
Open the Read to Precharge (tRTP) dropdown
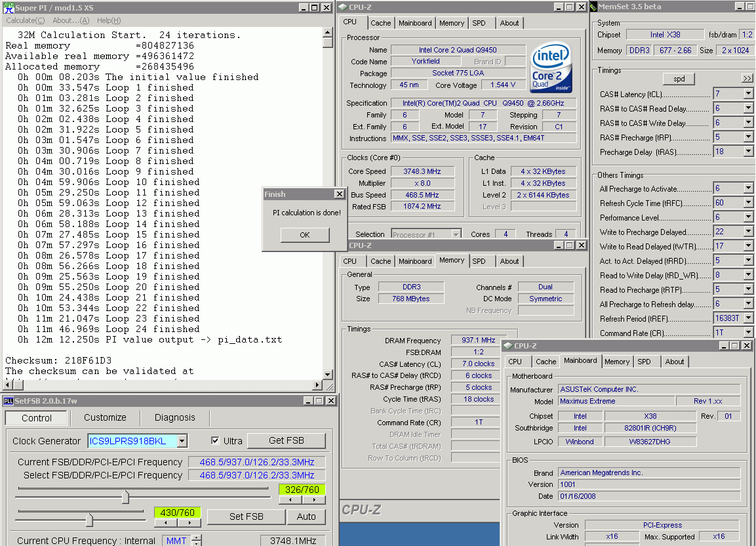tap(747, 289)
